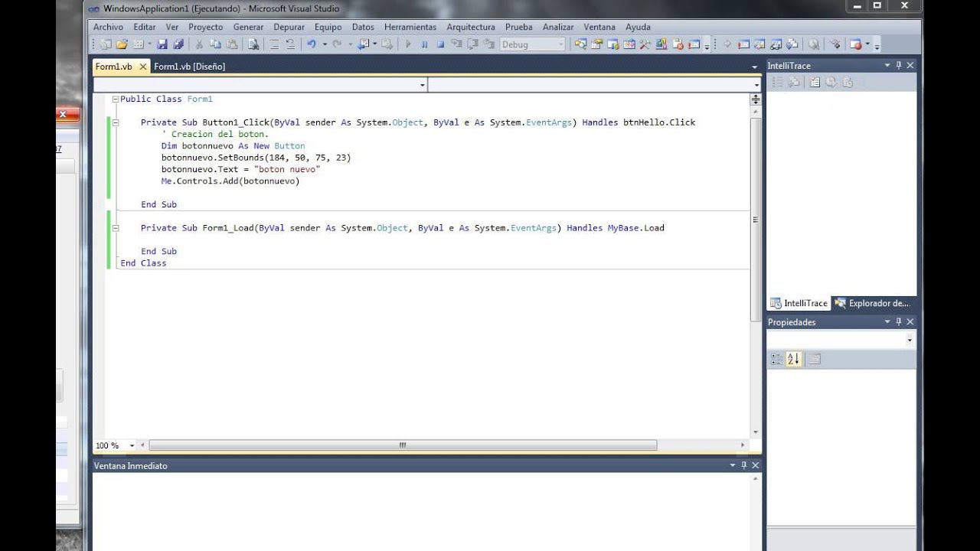The width and height of the screenshot is (980, 551).
Task: Click the Copy icon in toolbar
Action: 215,44
